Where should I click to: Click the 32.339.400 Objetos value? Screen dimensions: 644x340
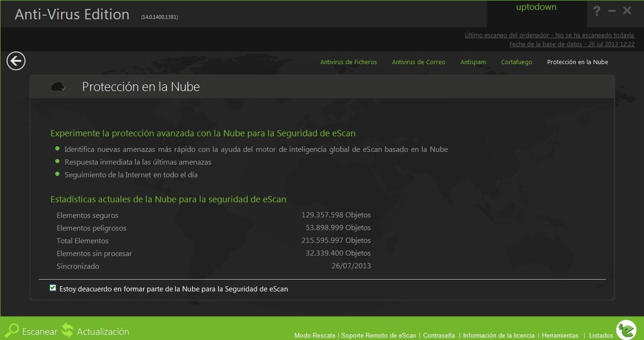(x=338, y=253)
